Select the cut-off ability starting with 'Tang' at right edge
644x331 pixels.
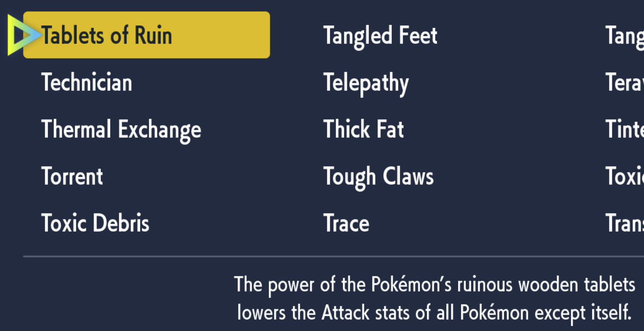click(x=625, y=36)
